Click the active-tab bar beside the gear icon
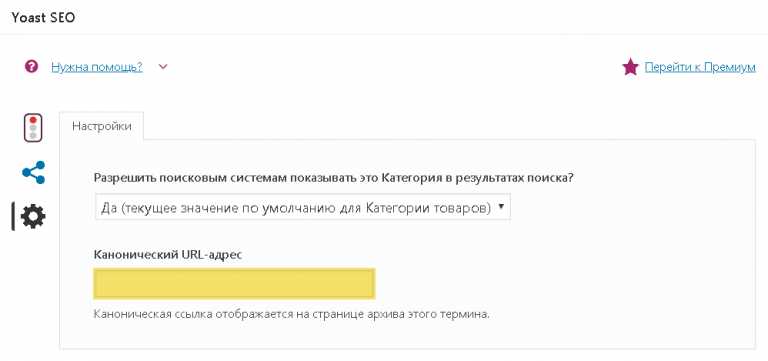The height and width of the screenshot is (361, 768). [x=13, y=217]
